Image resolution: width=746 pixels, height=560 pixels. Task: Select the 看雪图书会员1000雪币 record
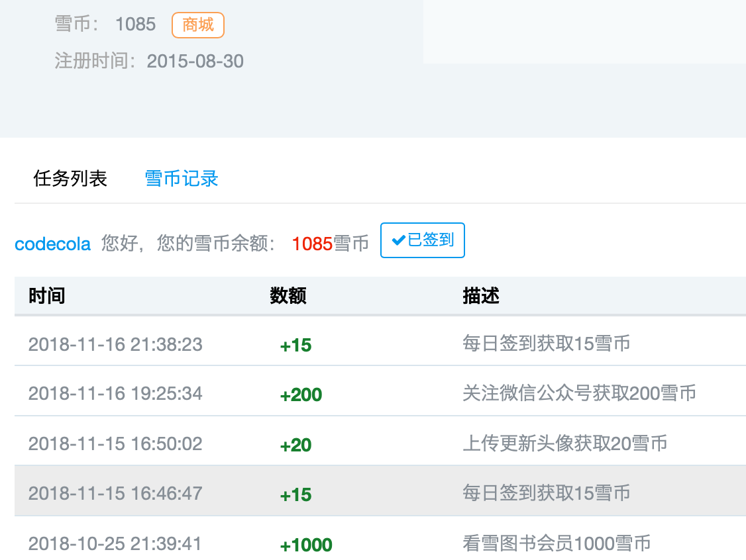coord(557,544)
